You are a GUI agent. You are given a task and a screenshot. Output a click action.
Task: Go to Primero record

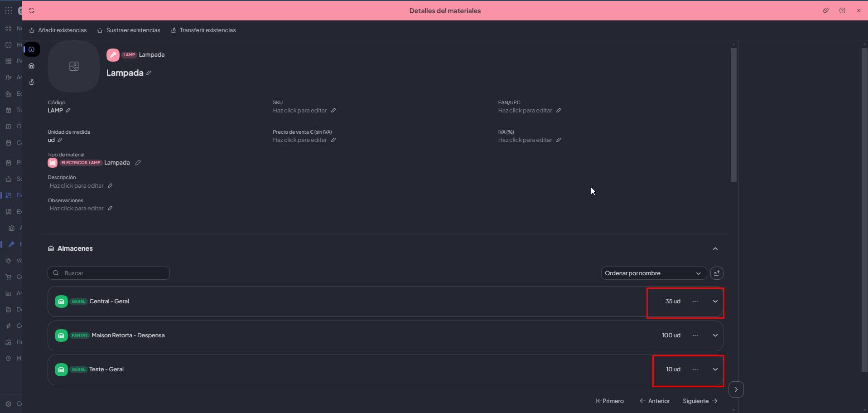pos(610,401)
